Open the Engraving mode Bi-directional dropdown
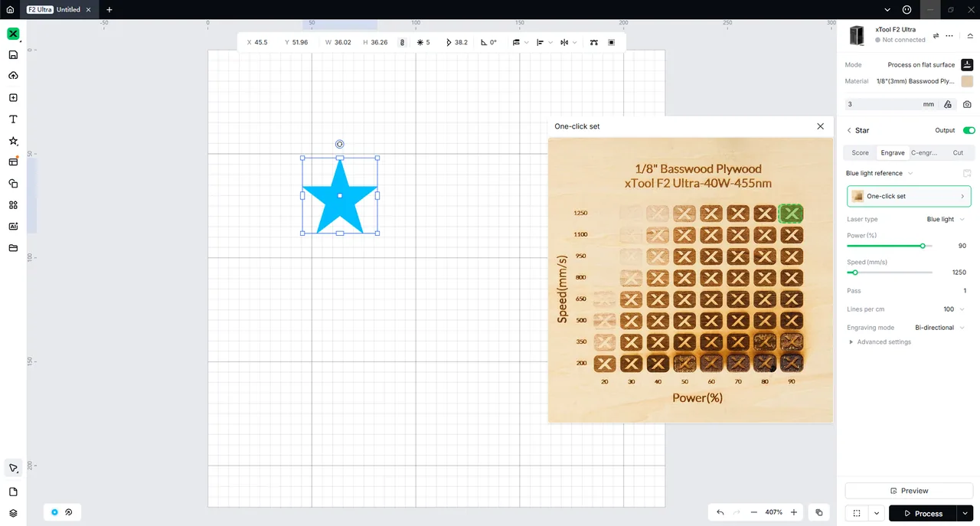980x526 pixels. (x=939, y=328)
